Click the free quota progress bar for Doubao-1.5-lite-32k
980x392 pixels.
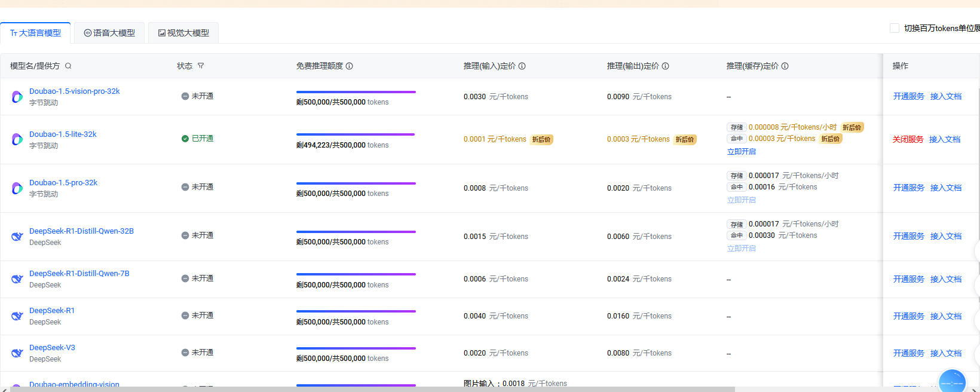(x=356, y=134)
